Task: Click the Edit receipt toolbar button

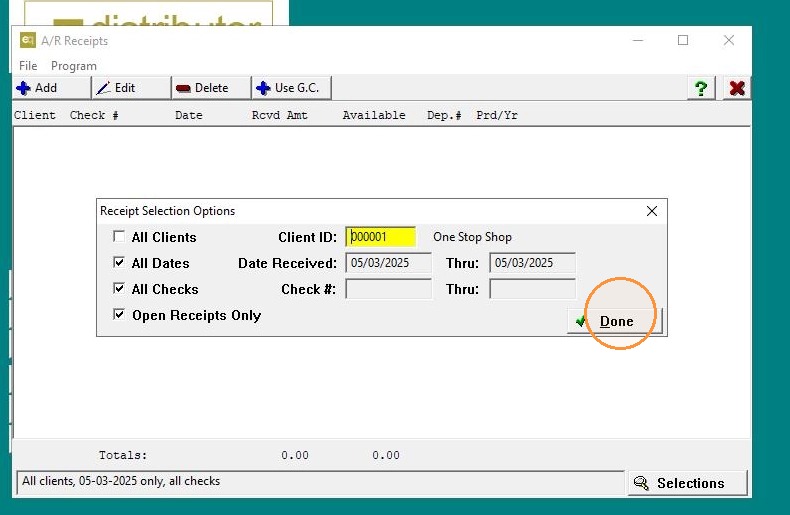Action: [x=131, y=88]
